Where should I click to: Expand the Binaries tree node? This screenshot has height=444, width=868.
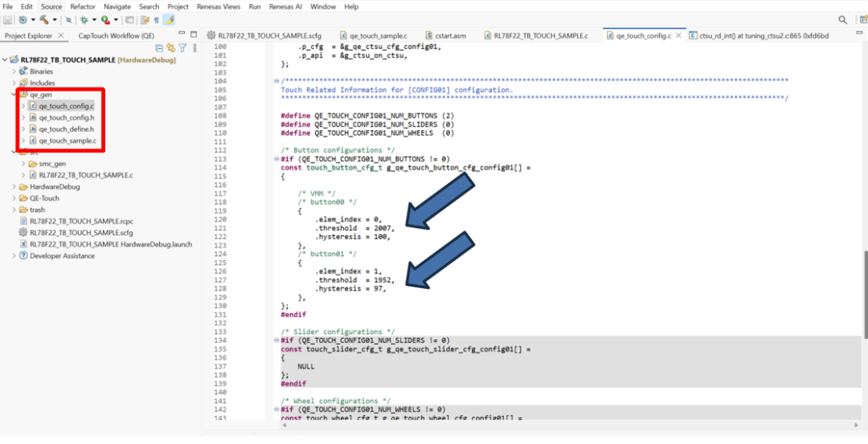(x=14, y=71)
